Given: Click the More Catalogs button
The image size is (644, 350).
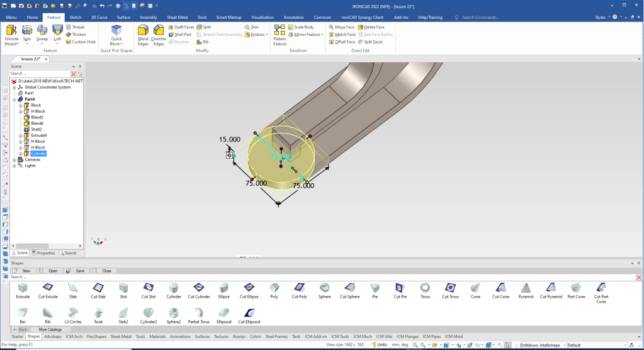Looking at the screenshot, I should click(50, 329).
